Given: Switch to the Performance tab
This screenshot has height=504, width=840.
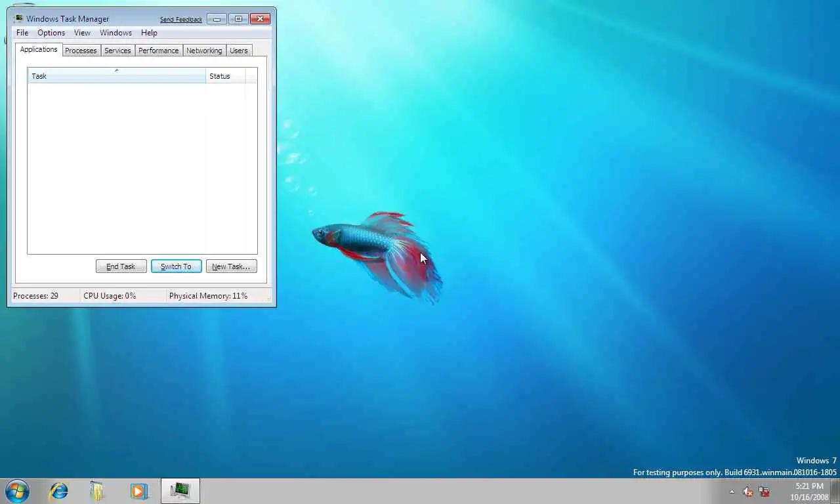Looking at the screenshot, I should tap(158, 51).
